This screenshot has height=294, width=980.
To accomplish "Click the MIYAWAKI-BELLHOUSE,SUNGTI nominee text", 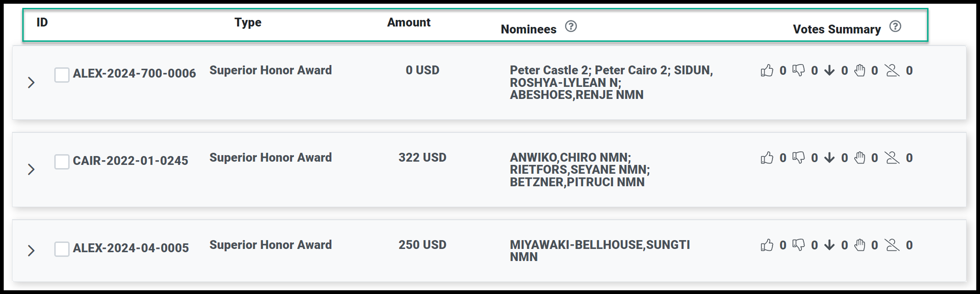I will [x=600, y=245].
